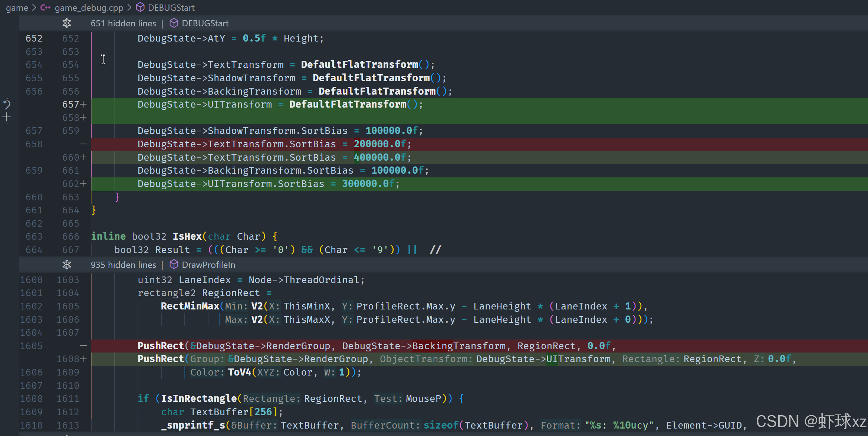Click the IsHex function name in code
The height and width of the screenshot is (436, 868).
click(x=187, y=236)
